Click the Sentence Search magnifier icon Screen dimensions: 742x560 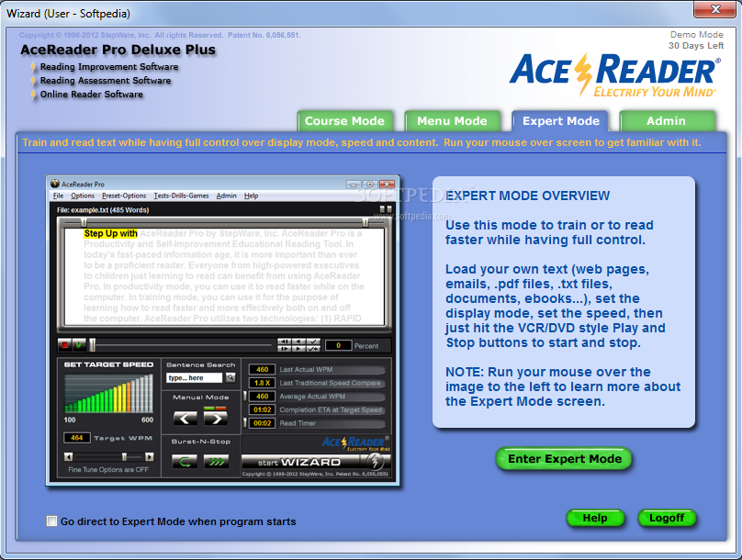(x=230, y=377)
